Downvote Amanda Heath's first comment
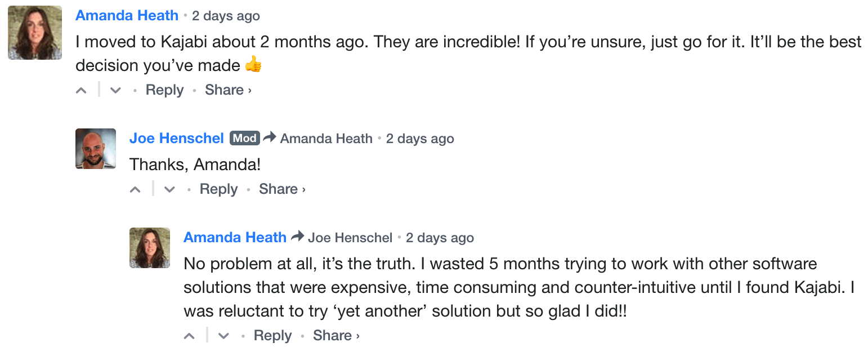The image size is (868, 347). (115, 90)
